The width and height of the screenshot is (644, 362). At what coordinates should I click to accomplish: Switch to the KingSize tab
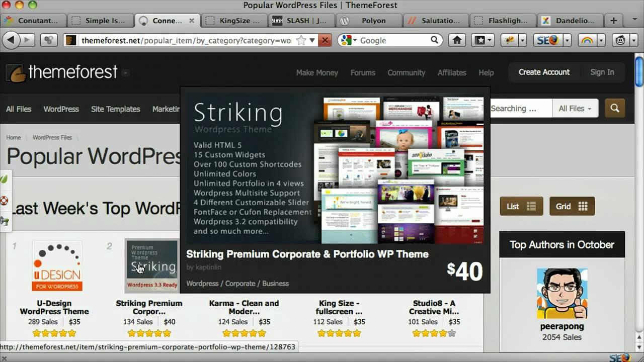click(234, 21)
